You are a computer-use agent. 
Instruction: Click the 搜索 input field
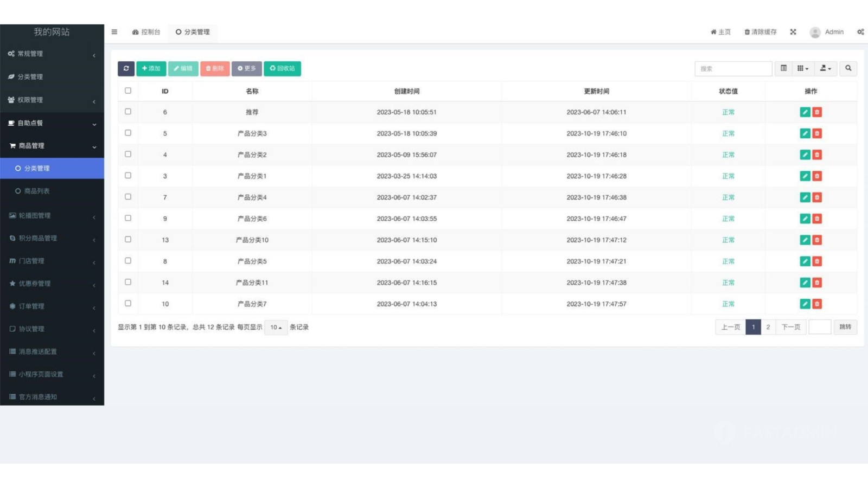733,68
